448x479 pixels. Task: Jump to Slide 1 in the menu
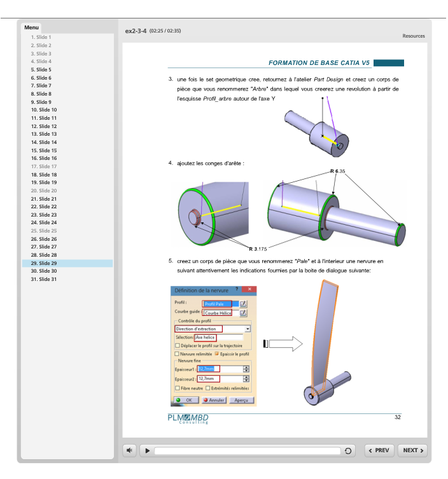tap(41, 38)
